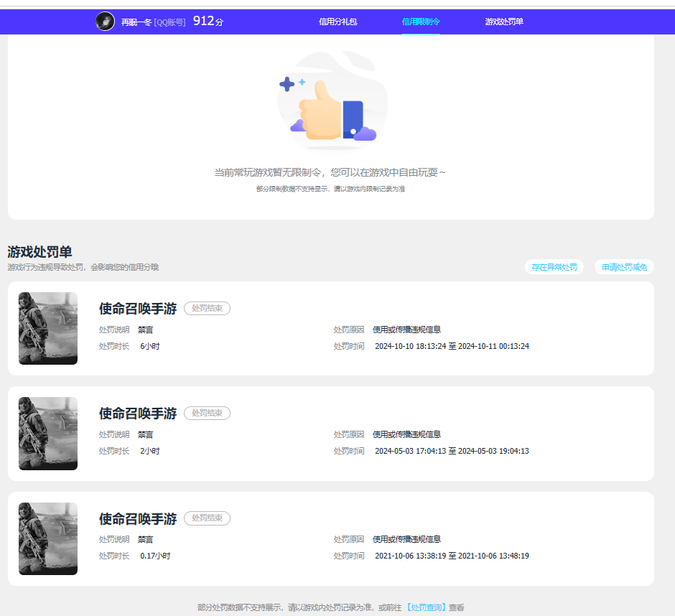Click the time range starting 2024-10-10 18:13:24
675x616 pixels.
tap(452, 346)
